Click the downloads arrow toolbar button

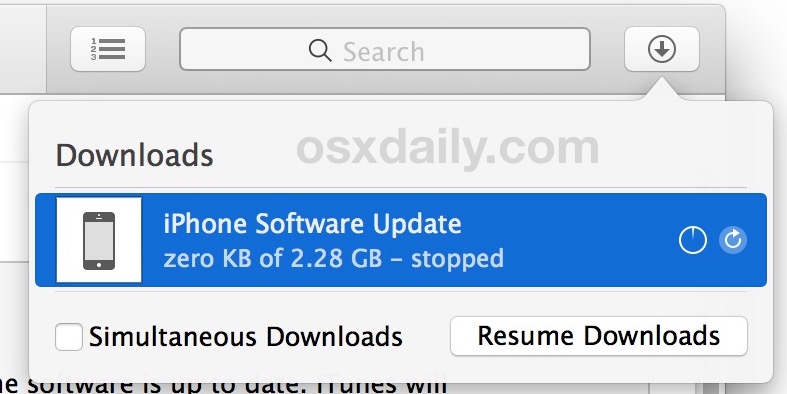[x=662, y=49]
